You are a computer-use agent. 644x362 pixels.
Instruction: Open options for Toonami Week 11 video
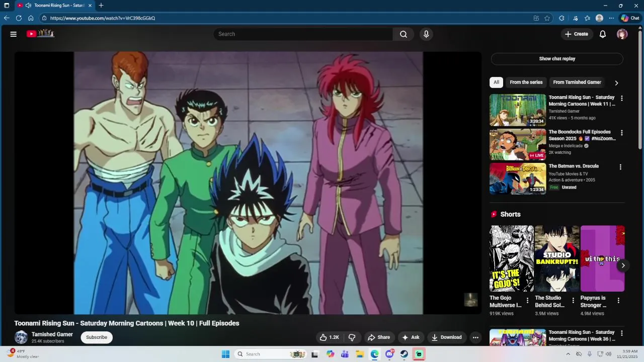tap(621, 99)
